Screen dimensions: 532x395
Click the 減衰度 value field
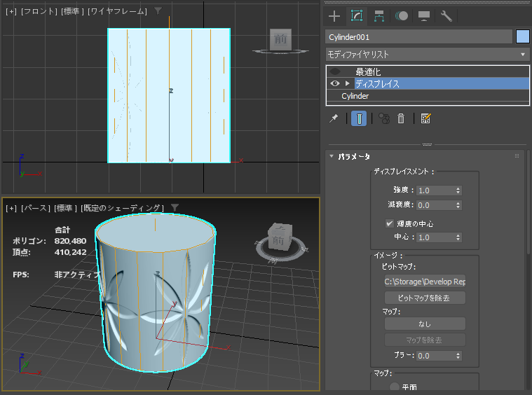(x=436, y=205)
